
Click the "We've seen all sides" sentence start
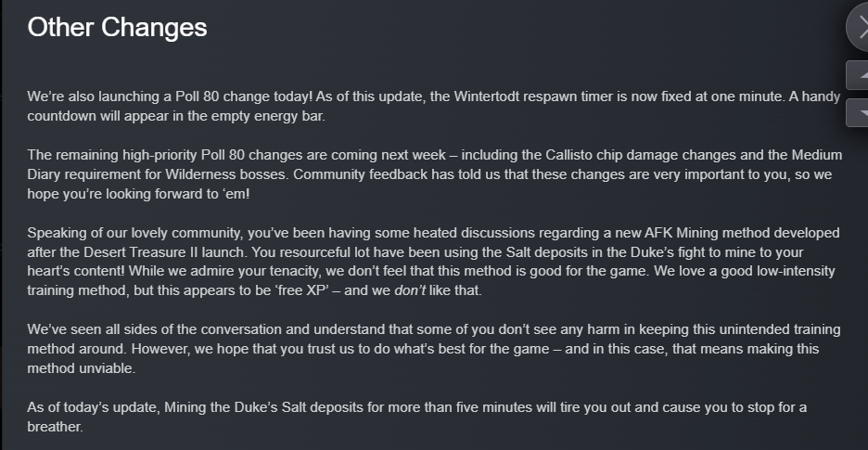(x=96, y=329)
